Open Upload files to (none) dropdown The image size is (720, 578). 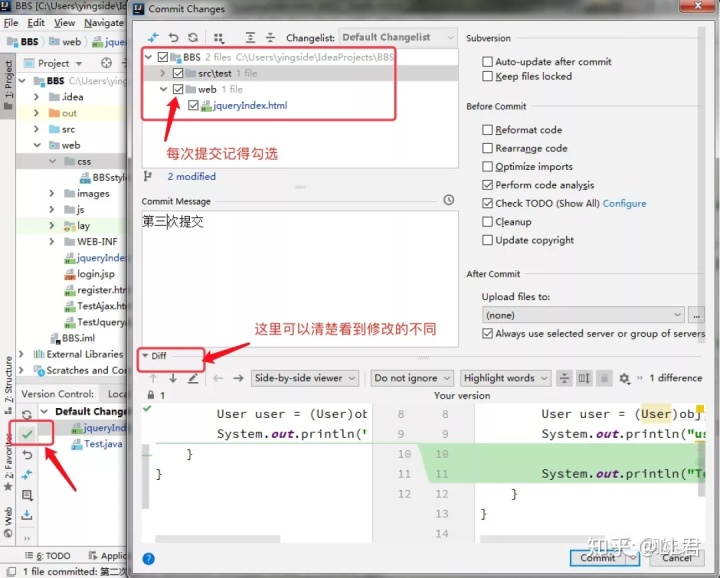tap(583, 315)
